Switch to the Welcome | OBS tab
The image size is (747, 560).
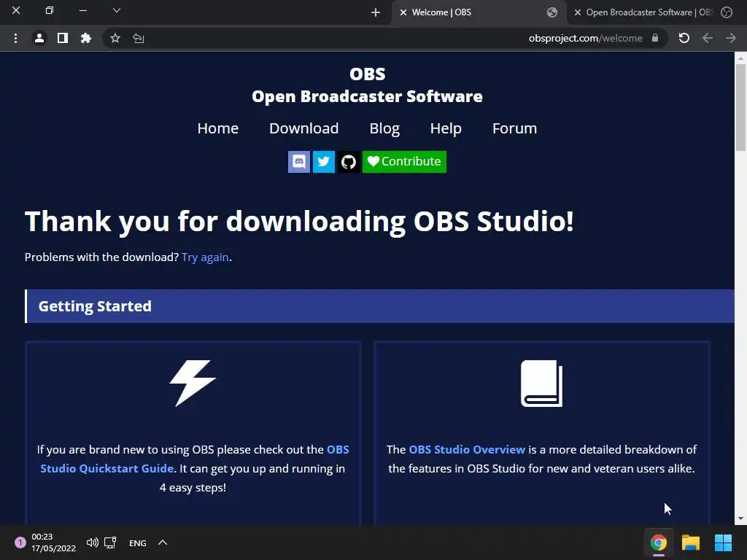pos(479,12)
